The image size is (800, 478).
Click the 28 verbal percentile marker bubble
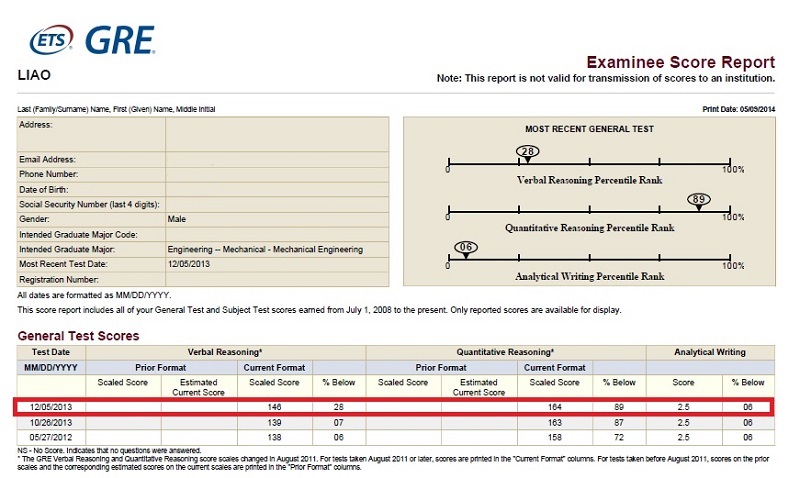tap(528, 152)
